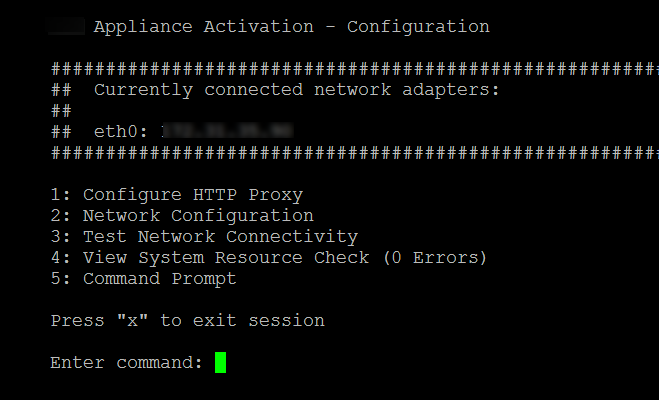
Task: Click the number '5:' before Command Prompt
Action: pyautogui.click(x=61, y=279)
